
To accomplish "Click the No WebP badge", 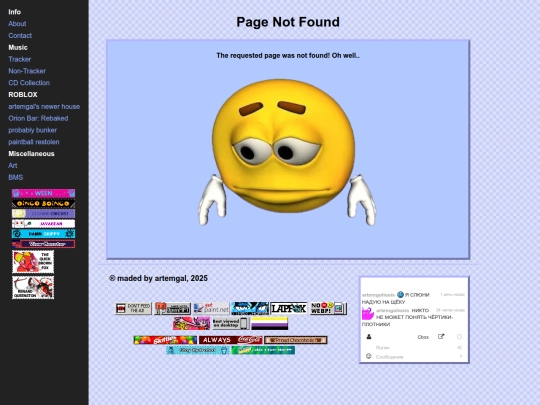I will [x=328, y=309].
